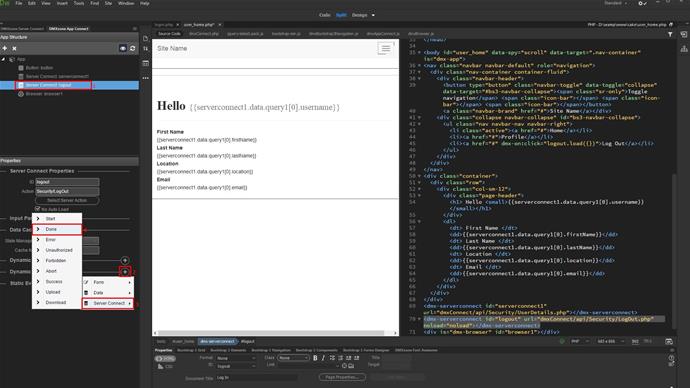The height and width of the screenshot is (388, 690).
Task: Open the more tools ellipsis icon
Action: tap(146, 78)
